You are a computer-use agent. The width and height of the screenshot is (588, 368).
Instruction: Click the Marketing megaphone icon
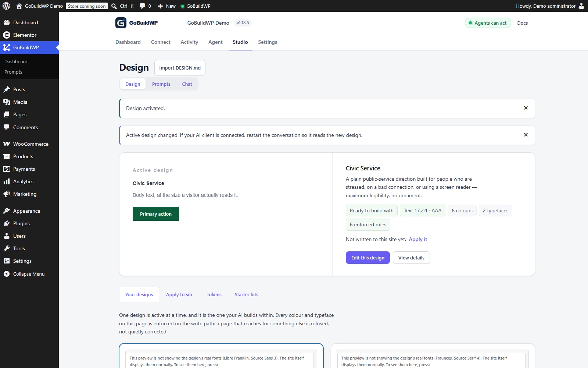coord(7,194)
